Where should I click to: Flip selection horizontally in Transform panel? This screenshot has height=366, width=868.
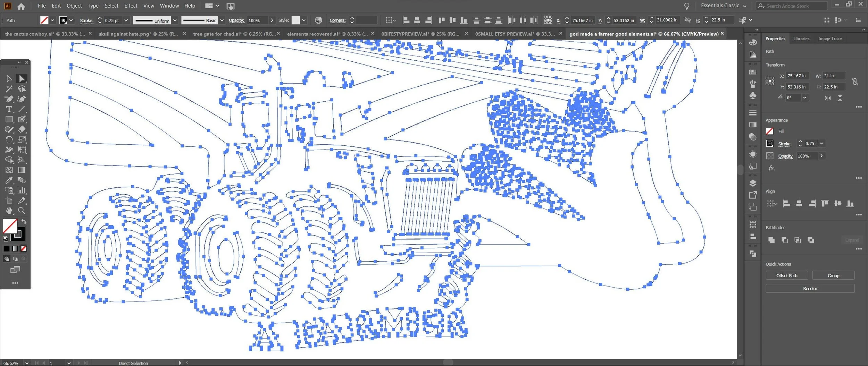pos(828,98)
